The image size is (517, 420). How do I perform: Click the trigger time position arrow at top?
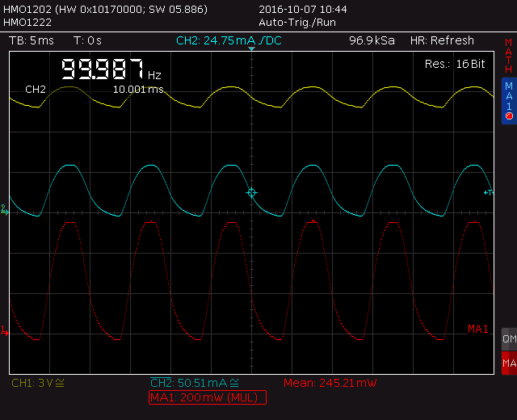coord(251,50)
